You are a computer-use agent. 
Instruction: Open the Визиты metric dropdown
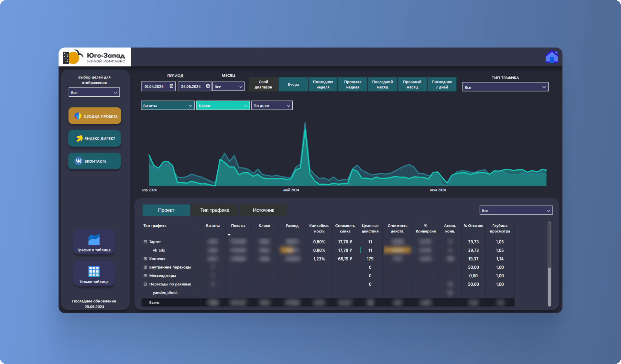click(168, 106)
